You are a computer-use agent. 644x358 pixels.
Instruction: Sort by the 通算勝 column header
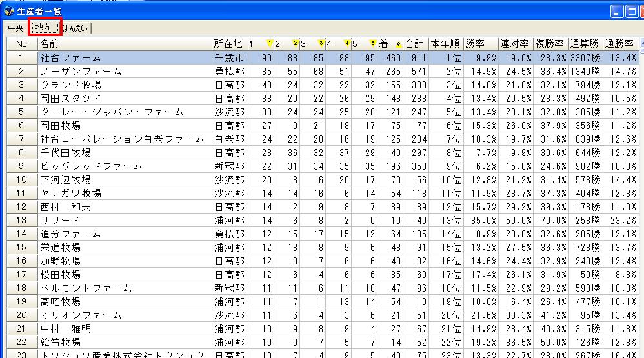pos(585,44)
